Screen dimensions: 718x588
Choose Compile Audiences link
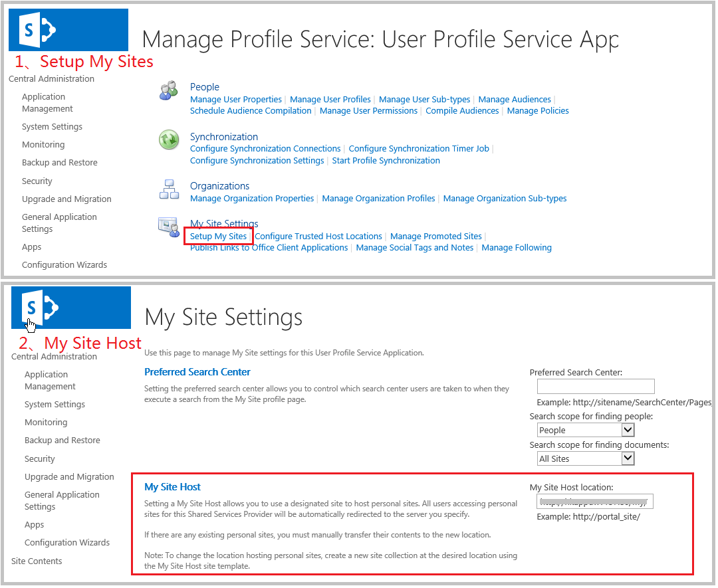pyautogui.click(x=462, y=111)
